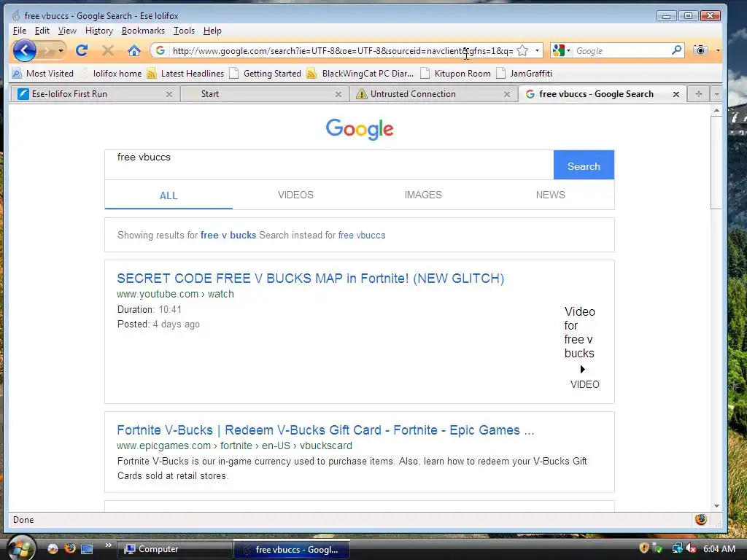Click the page URL in address bar
The image size is (747, 560).
(343, 50)
